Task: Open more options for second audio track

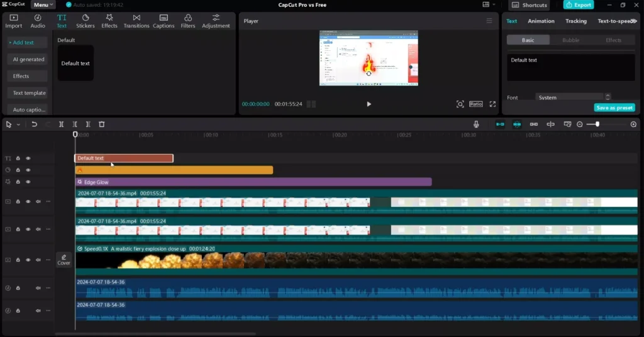Action: click(x=48, y=311)
